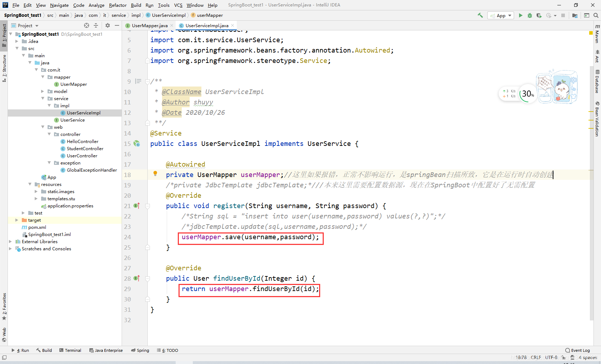Open the App run configuration dropdown
The image size is (601, 364).
click(x=500, y=15)
